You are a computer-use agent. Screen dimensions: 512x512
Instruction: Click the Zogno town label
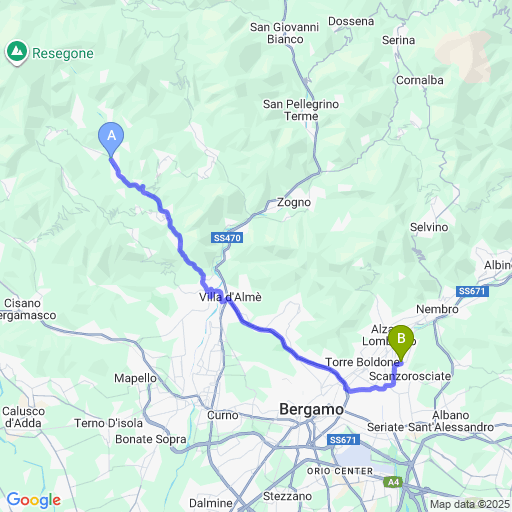tap(294, 202)
